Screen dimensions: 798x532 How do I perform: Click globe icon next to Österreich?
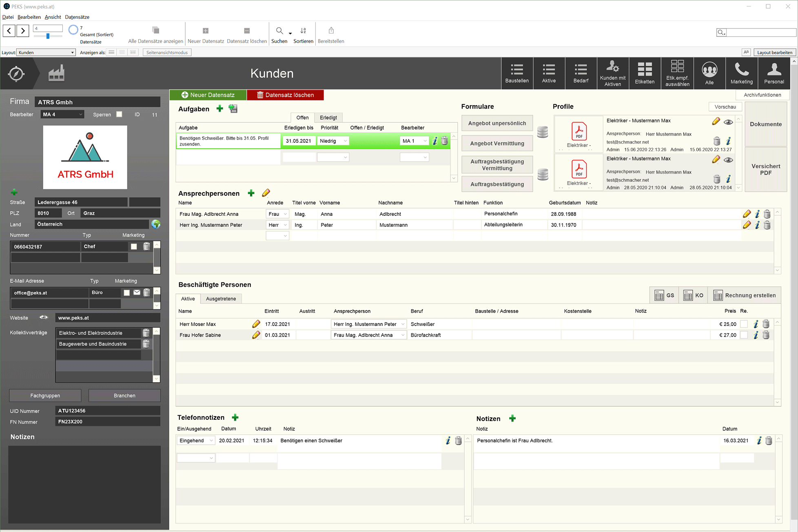coord(156,224)
